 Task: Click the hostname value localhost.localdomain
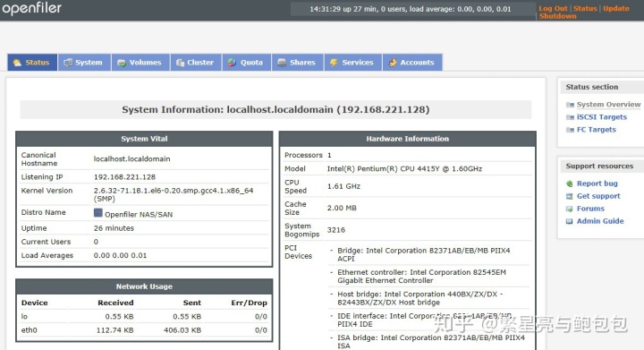click(x=131, y=159)
